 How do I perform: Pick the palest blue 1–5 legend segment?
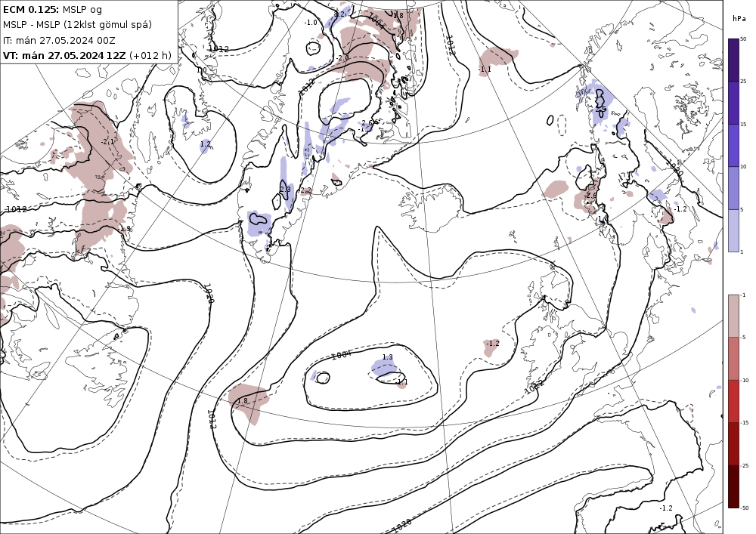[x=733, y=230]
